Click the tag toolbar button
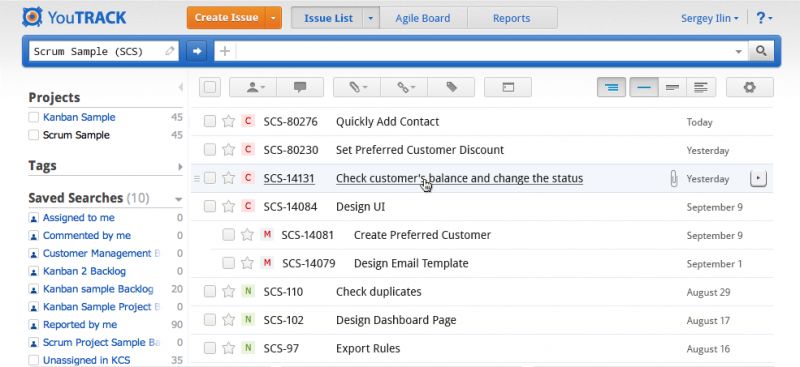Image resolution: width=800 pixels, height=367 pixels. pyautogui.click(x=451, y=87)
